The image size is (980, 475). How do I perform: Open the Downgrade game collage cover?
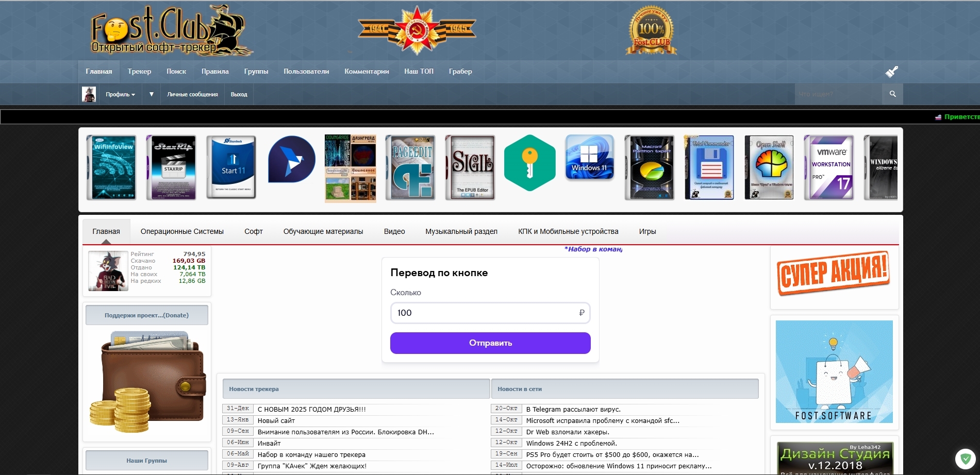[351, 168]
